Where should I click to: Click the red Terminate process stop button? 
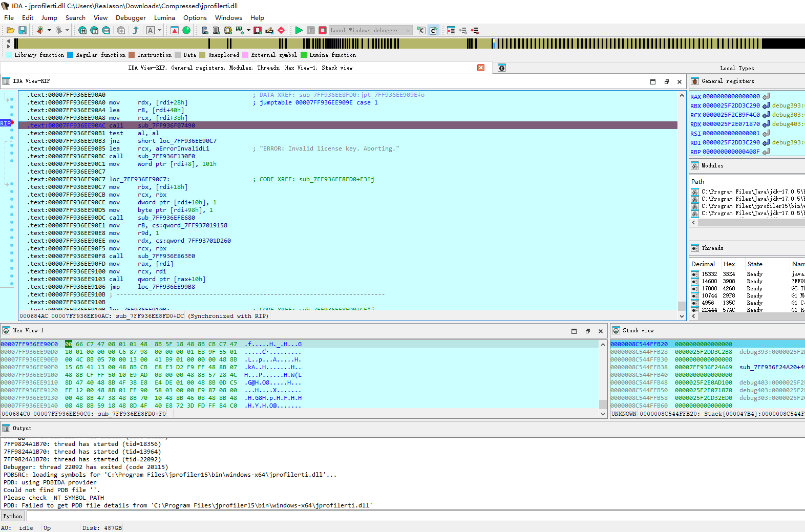coord(323,30)
